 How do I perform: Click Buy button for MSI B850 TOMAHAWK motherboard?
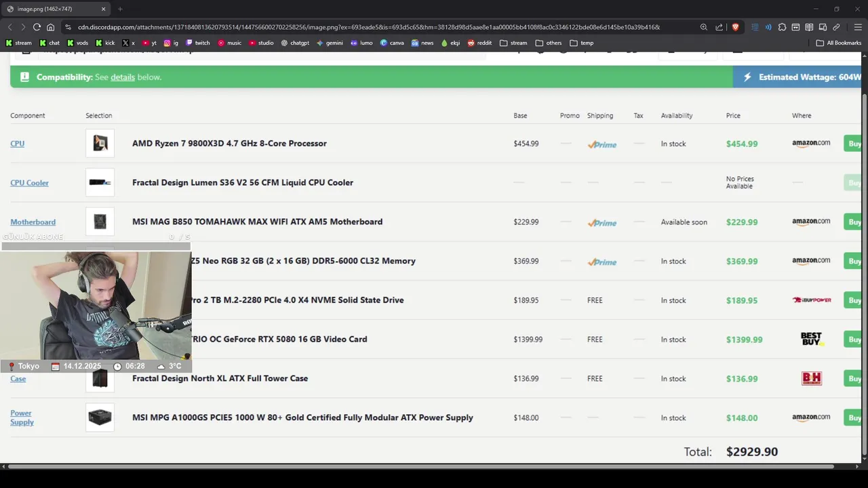tap(852, 222)
